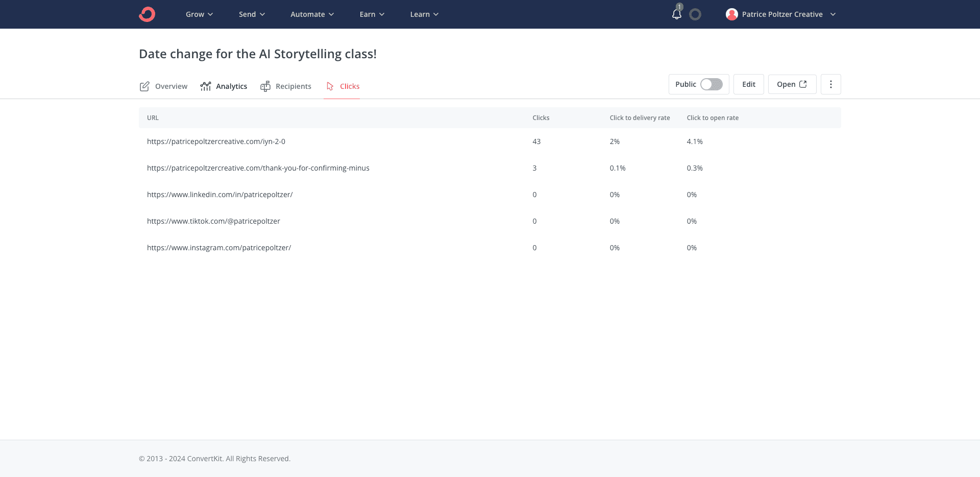This screenshot has width=980, height=477.
Task: Open the three-dot more options menu
Action: [x=831, y=84]
